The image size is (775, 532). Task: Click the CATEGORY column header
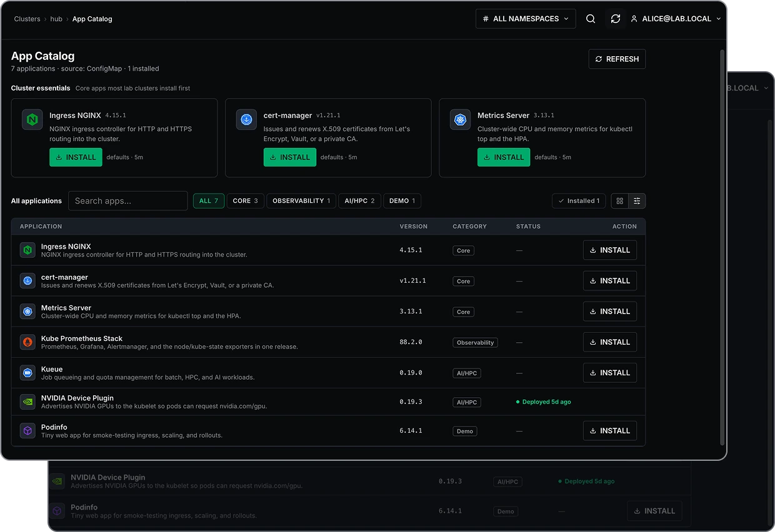point(469,226)
